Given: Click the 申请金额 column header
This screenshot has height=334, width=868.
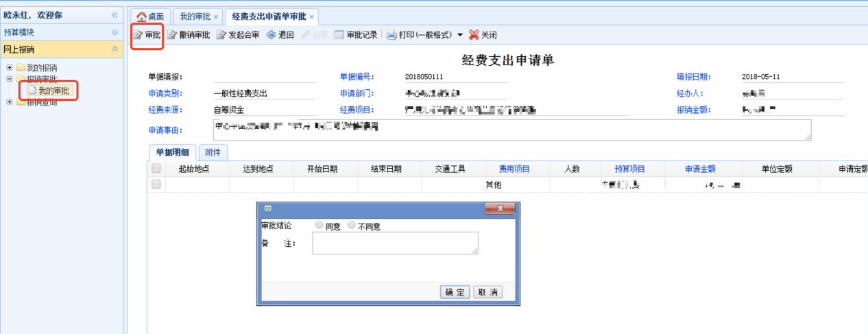Looking at the screenshot, I should (x=700, y=169).
